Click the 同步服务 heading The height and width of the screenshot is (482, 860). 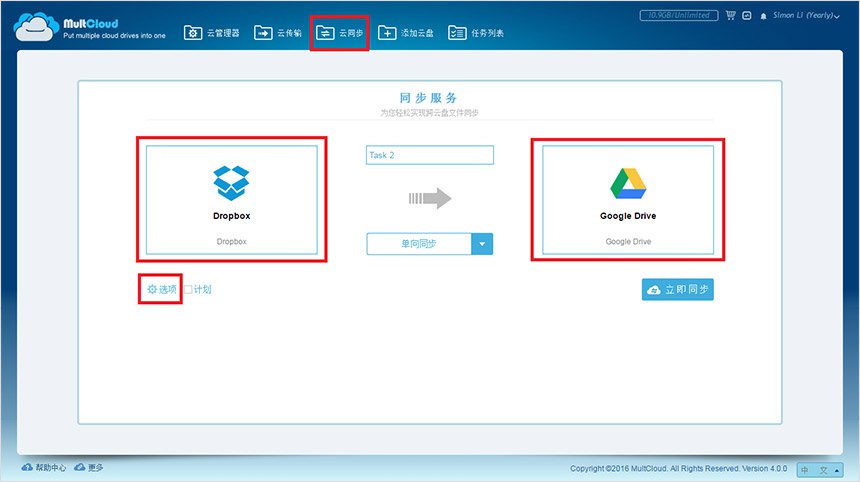(x=428, y=98)
